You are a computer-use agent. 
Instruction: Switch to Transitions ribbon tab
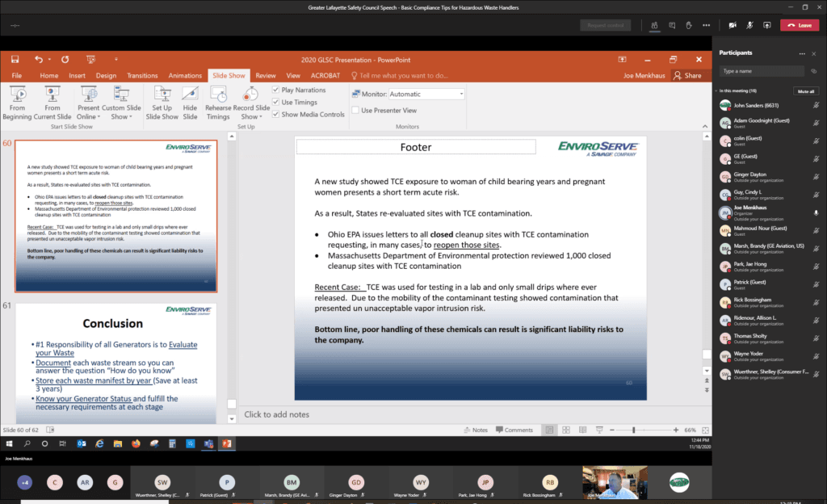pos(142,75)
